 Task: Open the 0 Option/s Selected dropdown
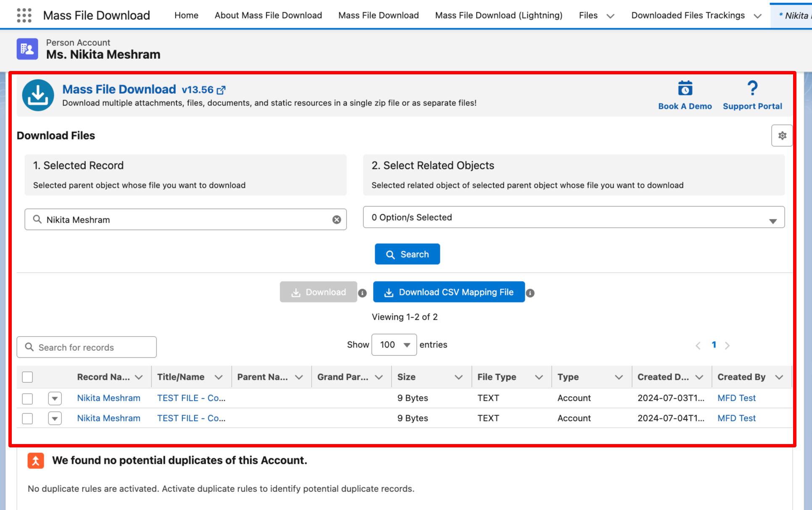pos(574,218)
